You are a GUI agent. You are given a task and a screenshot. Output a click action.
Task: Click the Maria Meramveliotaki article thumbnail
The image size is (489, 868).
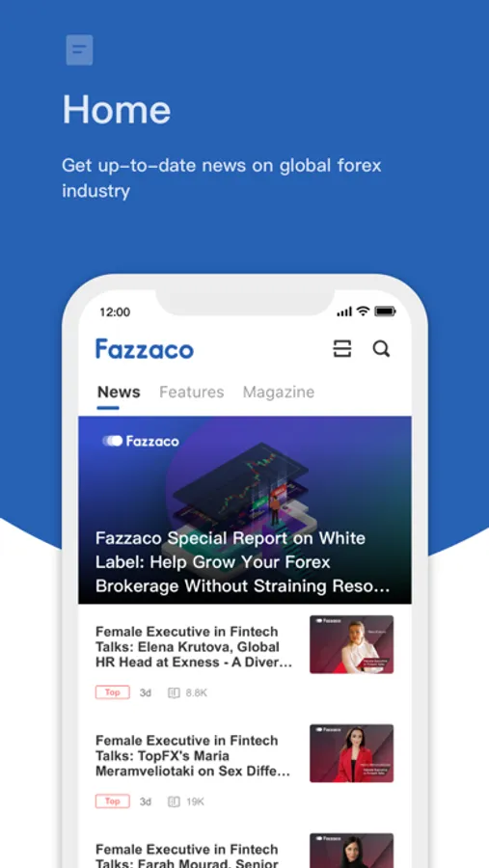(352, 753)
